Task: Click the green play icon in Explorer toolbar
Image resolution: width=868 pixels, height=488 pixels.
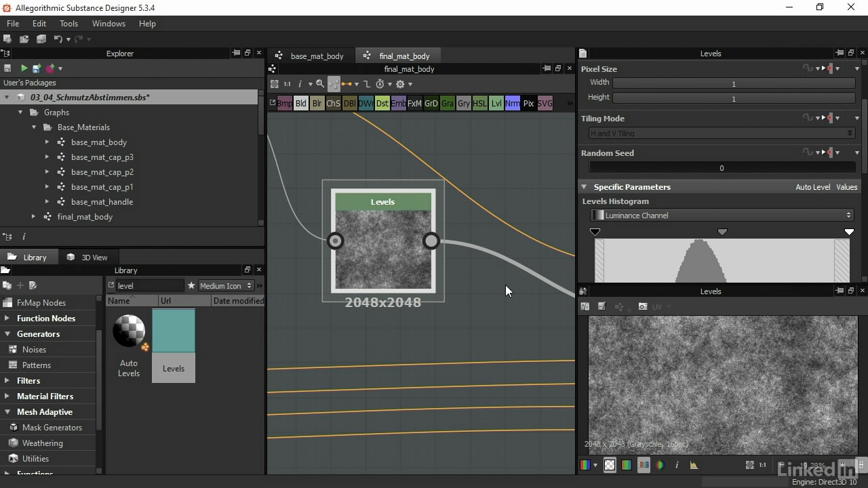Action: click(24, 68)
